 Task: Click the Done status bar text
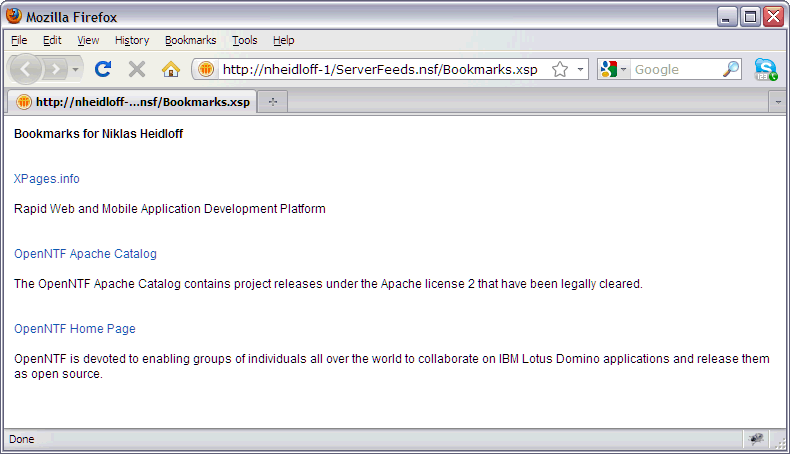tap(22, 439)
